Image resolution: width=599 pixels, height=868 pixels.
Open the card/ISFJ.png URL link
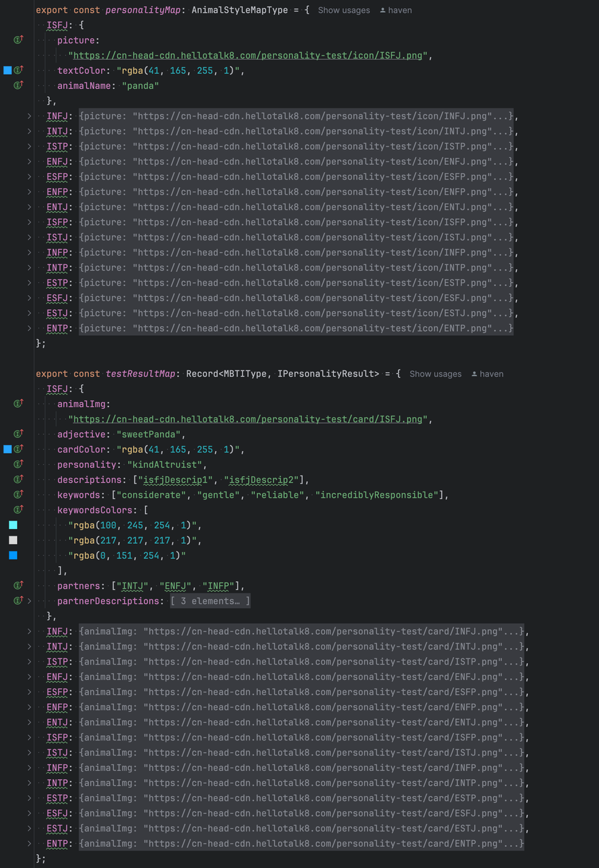249,419
